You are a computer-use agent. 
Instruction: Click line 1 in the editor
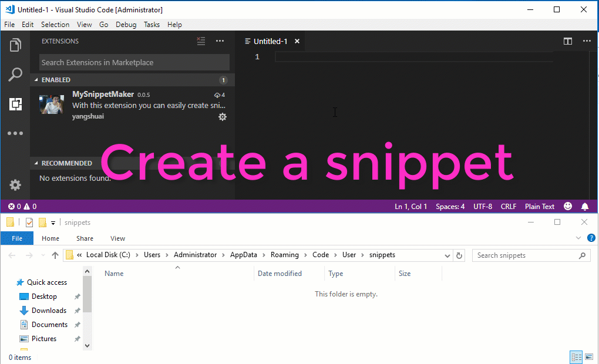tap(413, 57)
